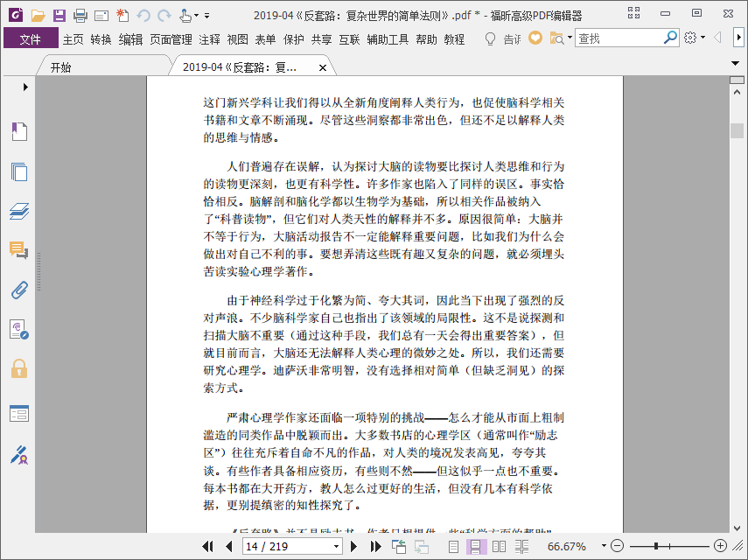This screenshot has width=748, height=560.
Task: Expand the left navigation panel arrow
Action: pyautogui.click(x=25, y=87)
